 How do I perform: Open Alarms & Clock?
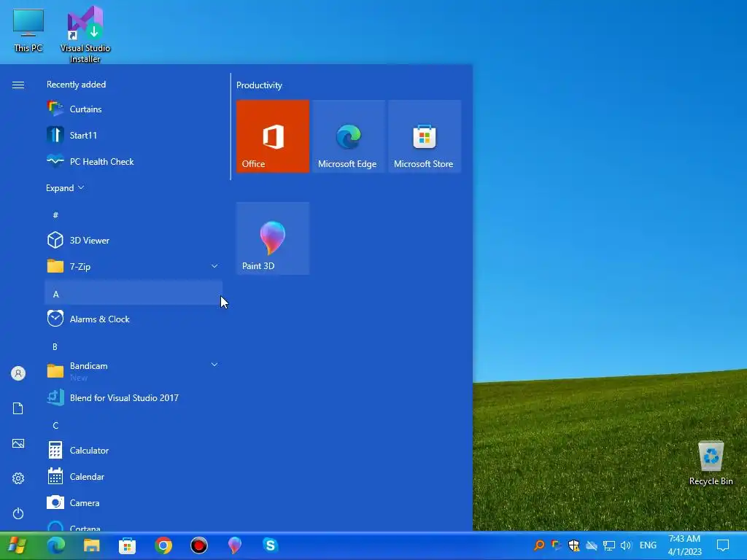tap(133, 319)
